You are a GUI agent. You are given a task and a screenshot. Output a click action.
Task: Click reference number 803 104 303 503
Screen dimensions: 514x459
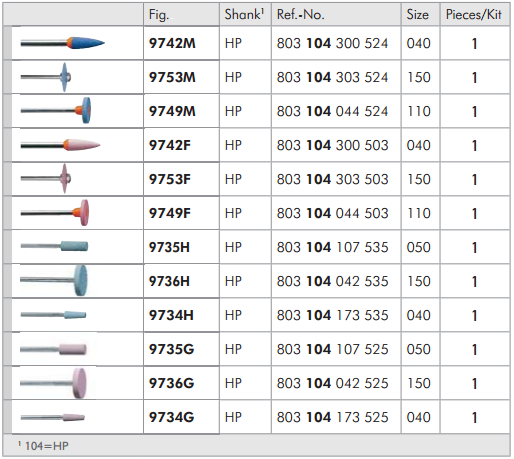pos(332,179)
